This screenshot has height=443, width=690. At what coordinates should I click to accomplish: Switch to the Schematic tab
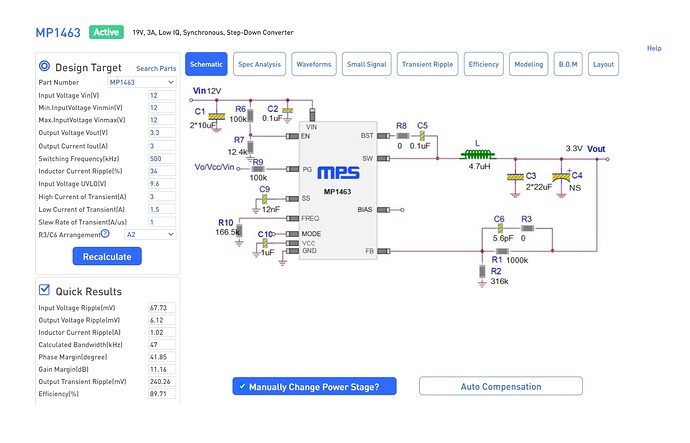206,64
